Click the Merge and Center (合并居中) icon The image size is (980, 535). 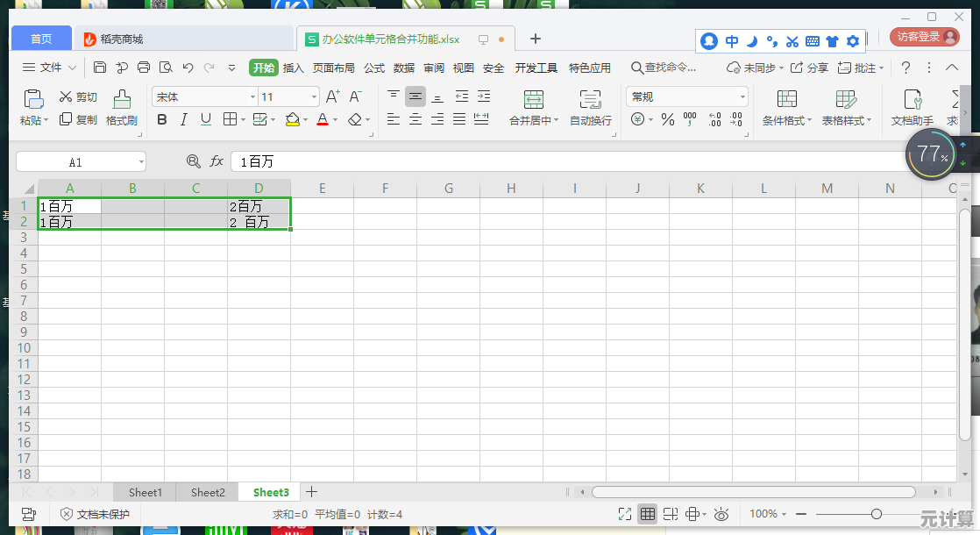point(534,99)
